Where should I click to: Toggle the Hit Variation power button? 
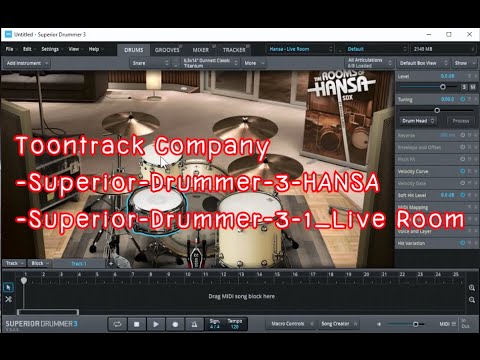462,243
